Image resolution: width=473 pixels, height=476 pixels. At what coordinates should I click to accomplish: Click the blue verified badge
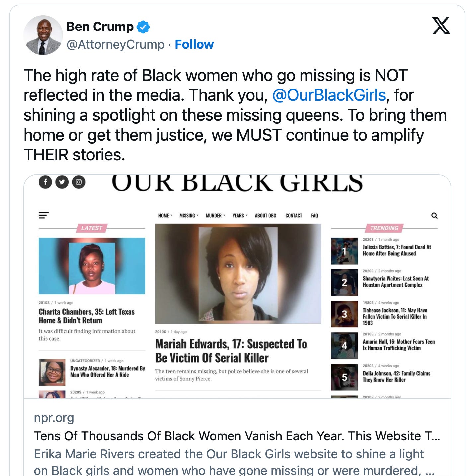[143, 27]
